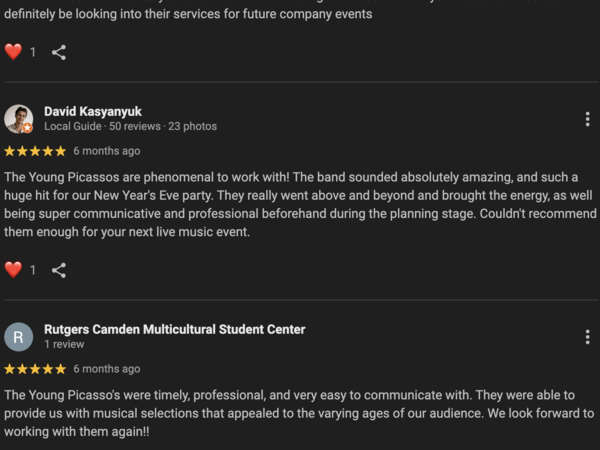600x450 pixels.
Task: Click the five-star rating on David's review
Action: (35, 151)
